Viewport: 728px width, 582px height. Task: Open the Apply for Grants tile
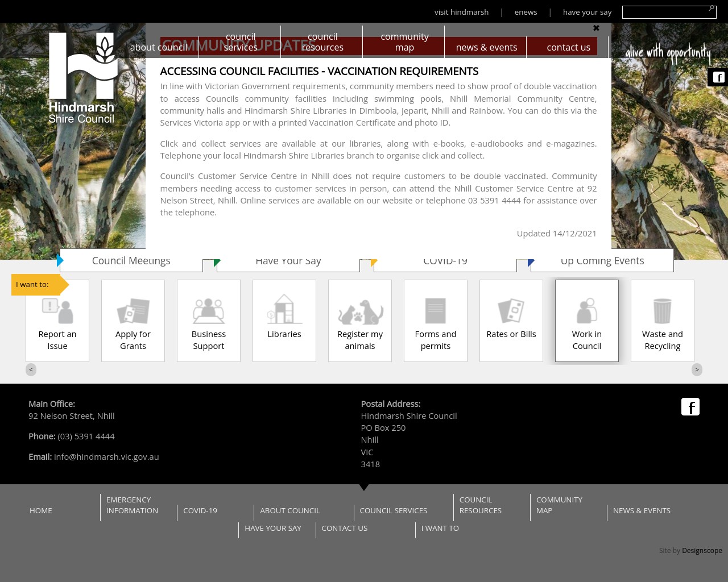click(133, 321)
